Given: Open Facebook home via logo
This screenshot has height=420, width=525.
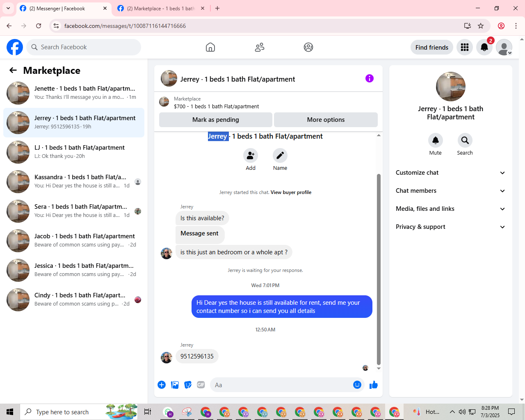Looking at the screenshot, I should [15, 47].
